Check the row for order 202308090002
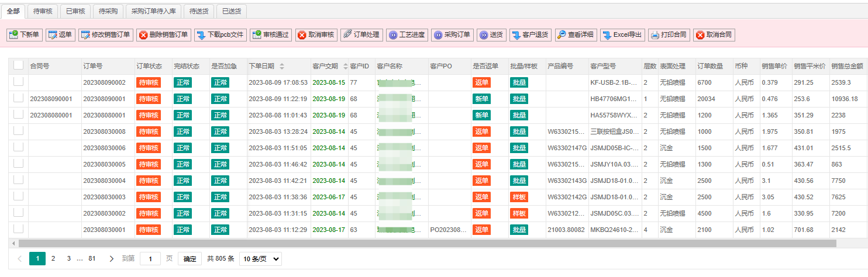The image size is (868, 277). [x=18, y=82]
